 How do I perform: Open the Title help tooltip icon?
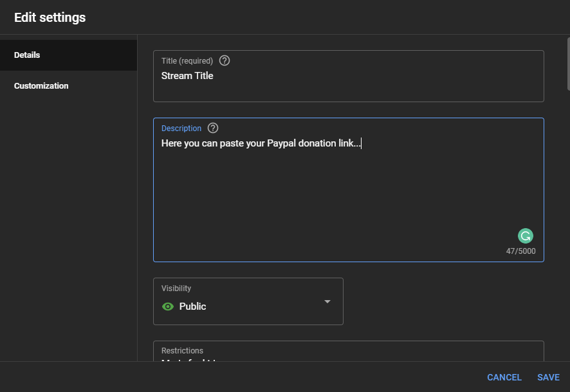click(x=224, y=60)
